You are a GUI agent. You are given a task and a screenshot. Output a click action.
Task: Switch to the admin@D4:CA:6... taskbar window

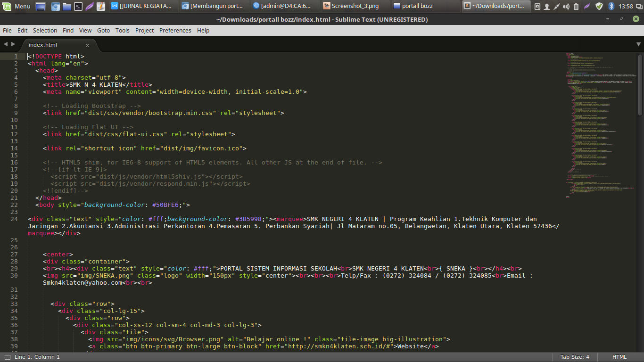click(x=286, y=6)
